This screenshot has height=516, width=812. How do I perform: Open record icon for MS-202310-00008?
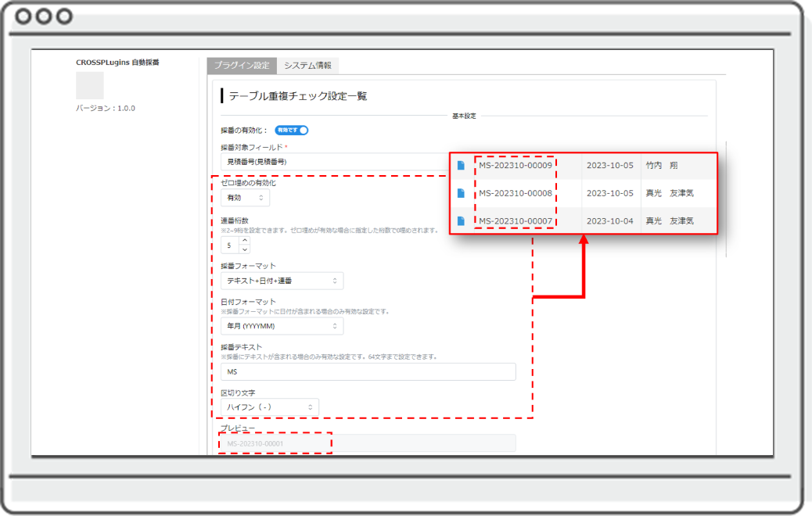[x=462, y=193]
